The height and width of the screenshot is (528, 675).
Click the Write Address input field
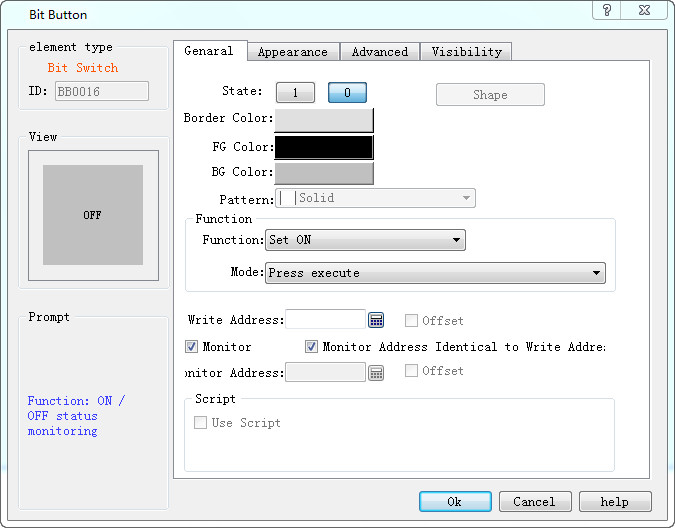[x=325, y=320]
